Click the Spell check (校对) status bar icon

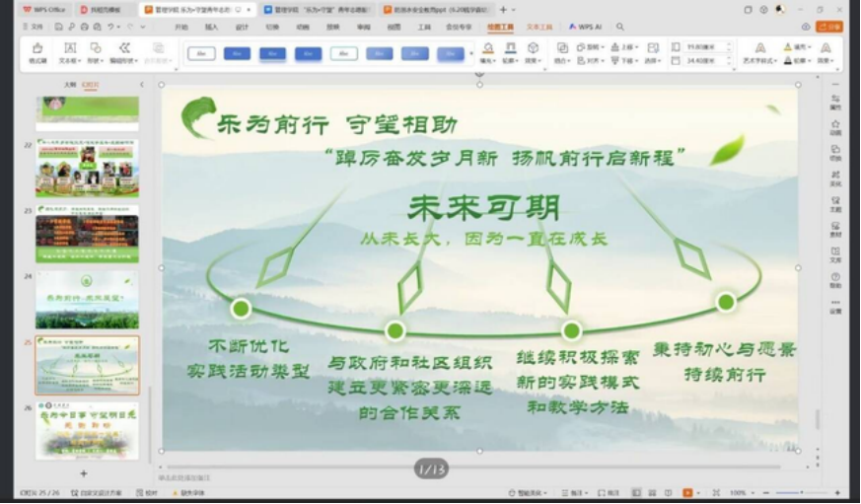pos(147,492)
